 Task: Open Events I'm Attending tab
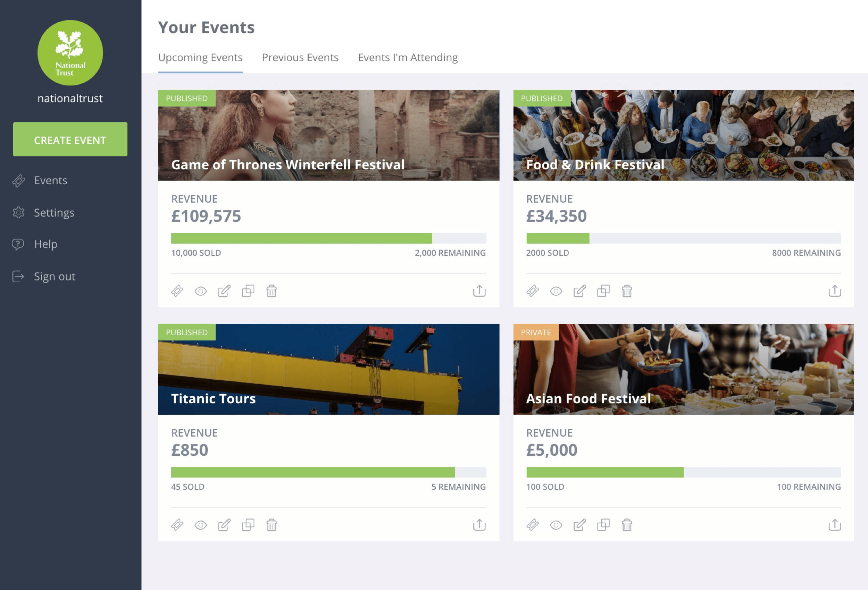(x=408, y=58)
